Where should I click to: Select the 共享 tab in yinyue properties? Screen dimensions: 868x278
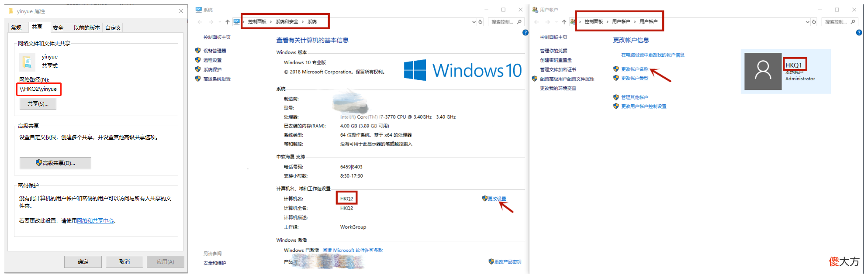(x=37, y=27)
